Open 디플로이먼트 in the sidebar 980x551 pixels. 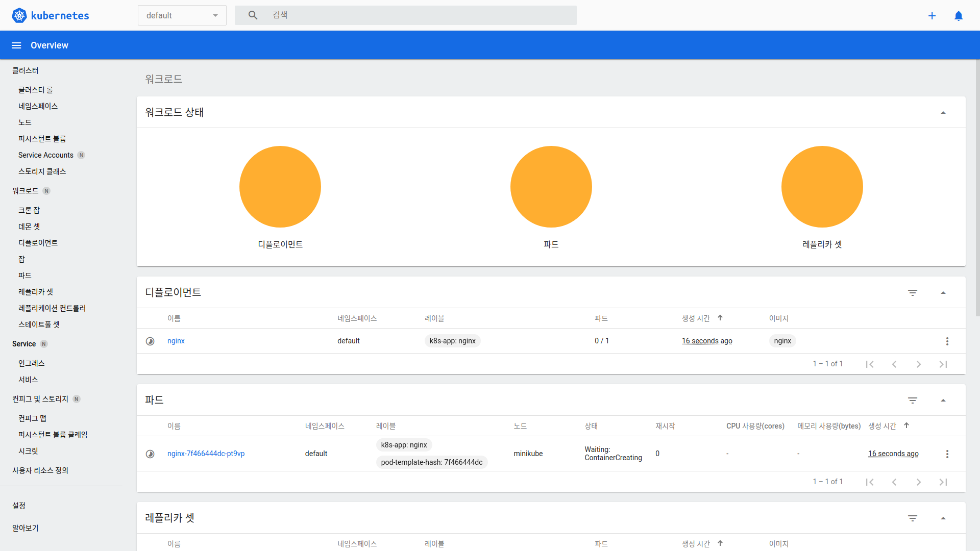(38, 243)
